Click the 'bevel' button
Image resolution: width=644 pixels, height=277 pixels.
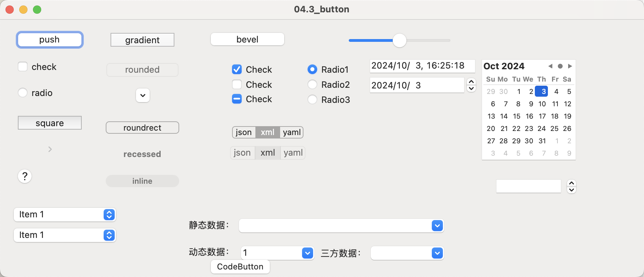[248, 39]
